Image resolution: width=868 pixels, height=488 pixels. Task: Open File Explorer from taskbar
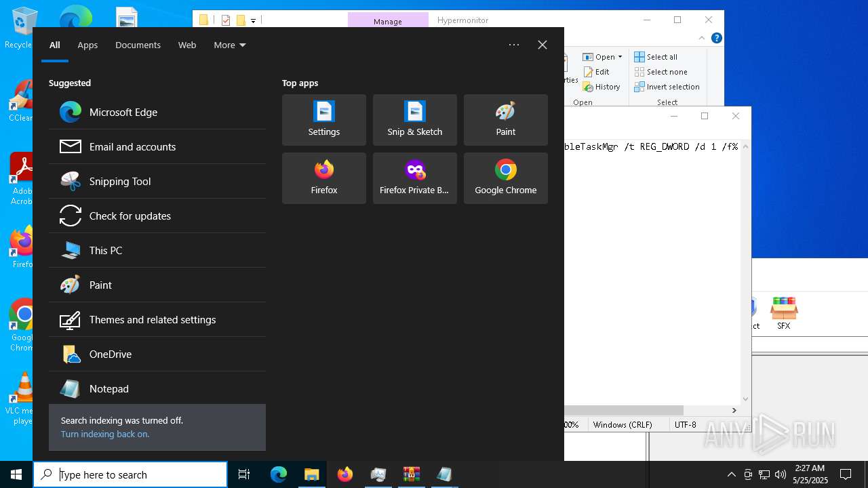[312, 474]
